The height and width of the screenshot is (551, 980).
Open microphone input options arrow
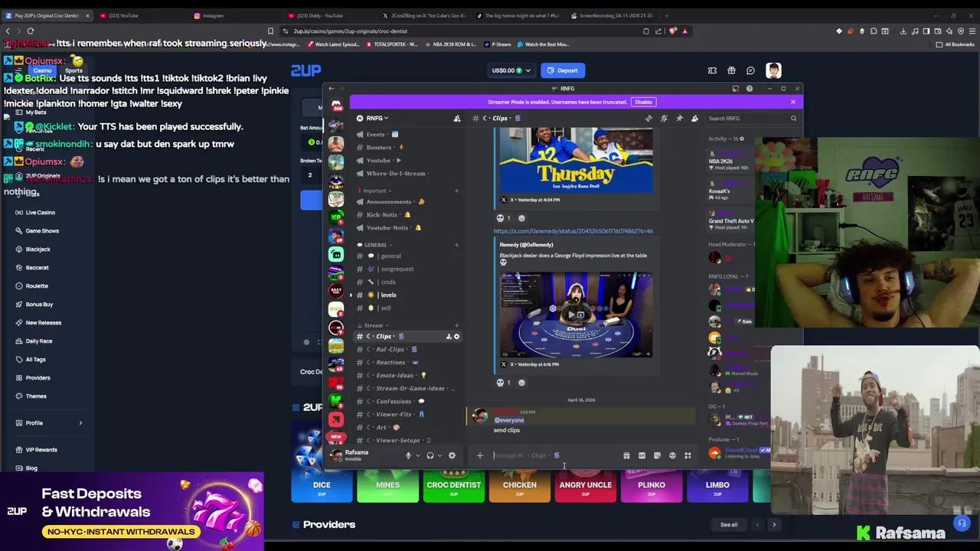point(417,455)
